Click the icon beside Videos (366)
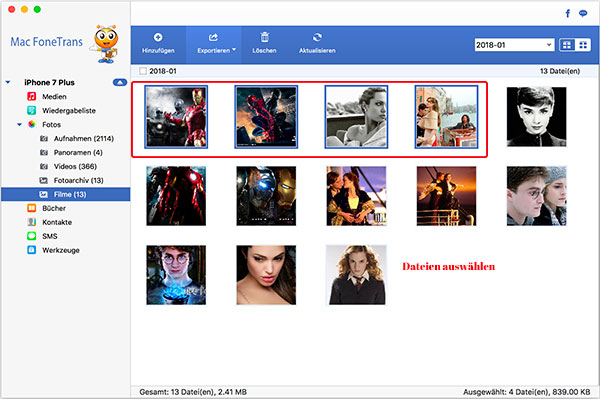This screenshot has width=600, height=399. click(44, 166)
